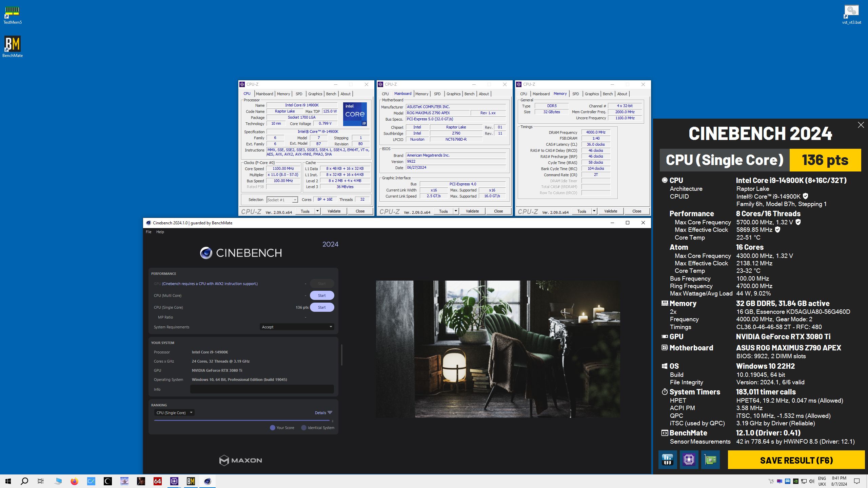Open CPU-Z chip icon in BenchMate panel
This screenshot has height=488, width=868.
click(x=689, y=460)
